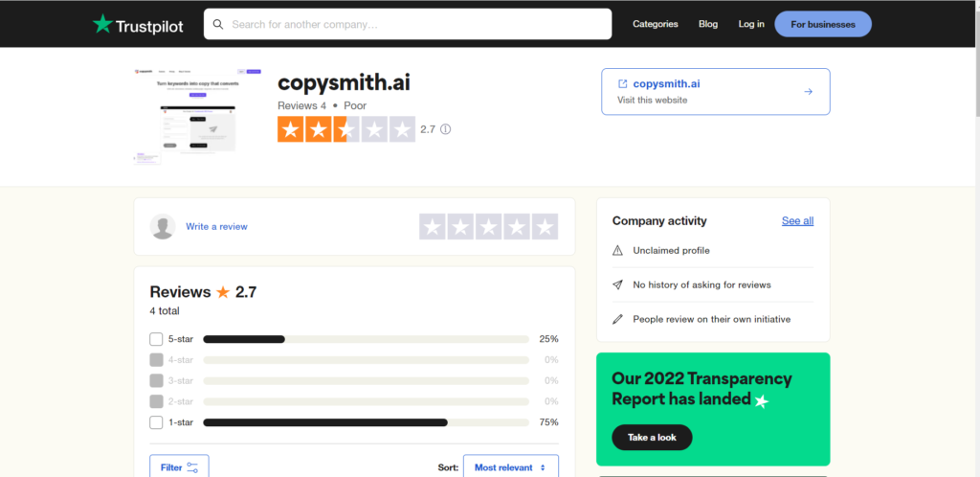Click Our 2022 Transparency Report has landed heading
Viewport: 980px width, 477px height.
(702, 389)
